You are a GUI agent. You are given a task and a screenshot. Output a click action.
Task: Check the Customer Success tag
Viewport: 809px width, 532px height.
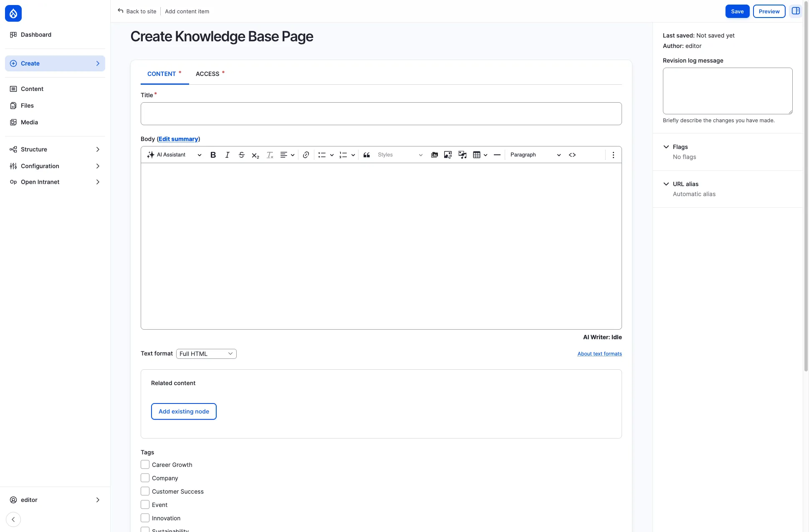point(145,491)
